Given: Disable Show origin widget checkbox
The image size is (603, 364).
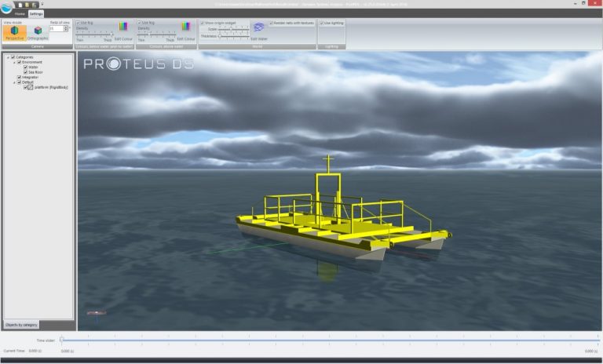Looking at the screenshot, I should coord(203,23).
